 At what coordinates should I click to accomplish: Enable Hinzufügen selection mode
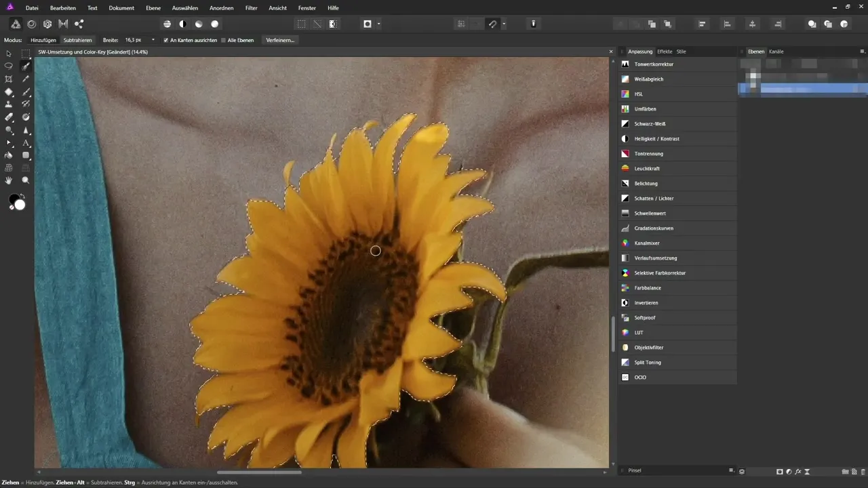[x=43, y=40]
